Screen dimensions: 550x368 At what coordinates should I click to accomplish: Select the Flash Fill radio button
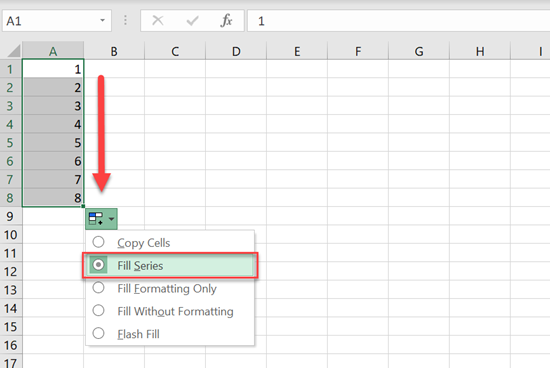(98, 334)
